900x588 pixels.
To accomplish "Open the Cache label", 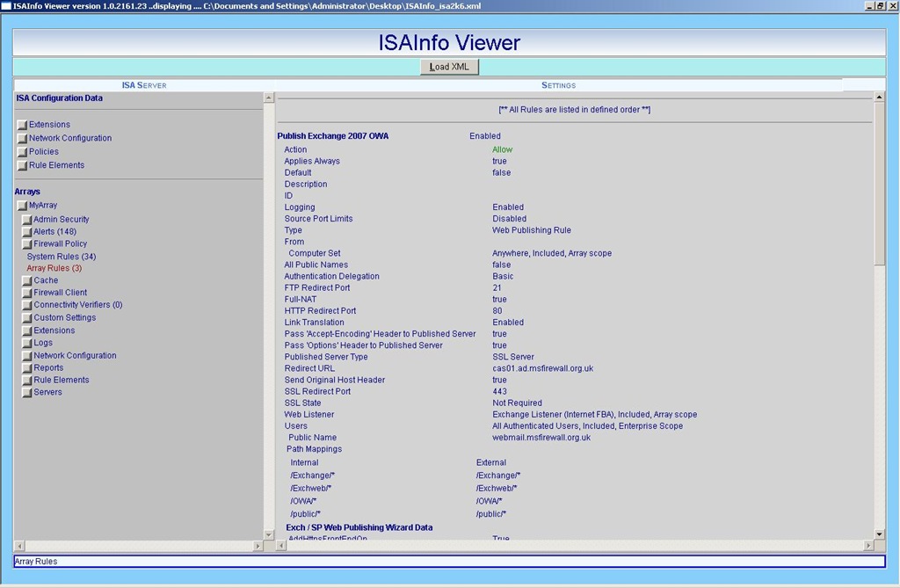I will click(x=46, y=280).
